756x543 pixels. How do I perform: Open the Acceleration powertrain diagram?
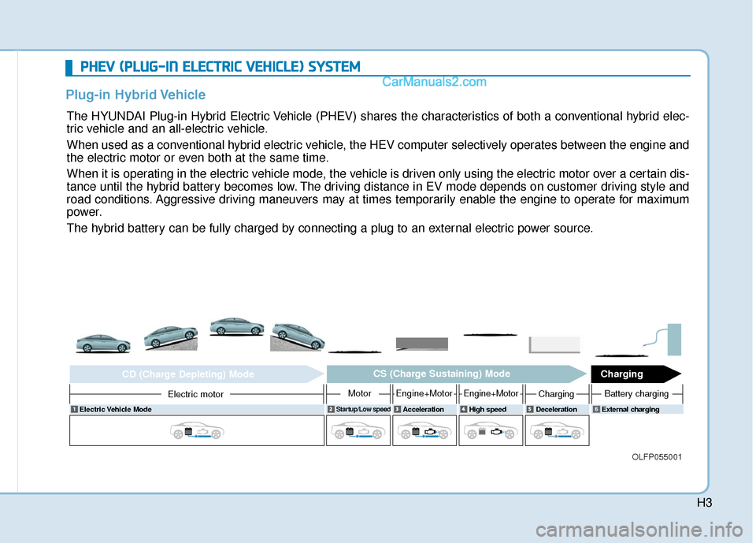(x=424, y=430)
